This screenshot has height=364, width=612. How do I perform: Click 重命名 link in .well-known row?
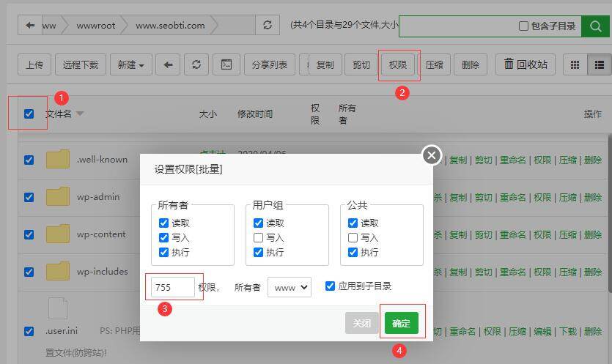tap(513, 160)
